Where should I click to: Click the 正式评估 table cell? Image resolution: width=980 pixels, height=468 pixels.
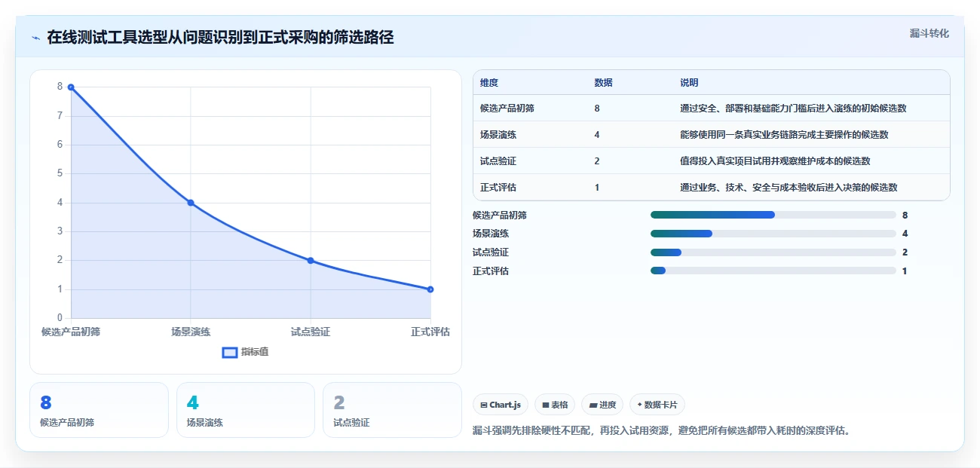point(498,188)
